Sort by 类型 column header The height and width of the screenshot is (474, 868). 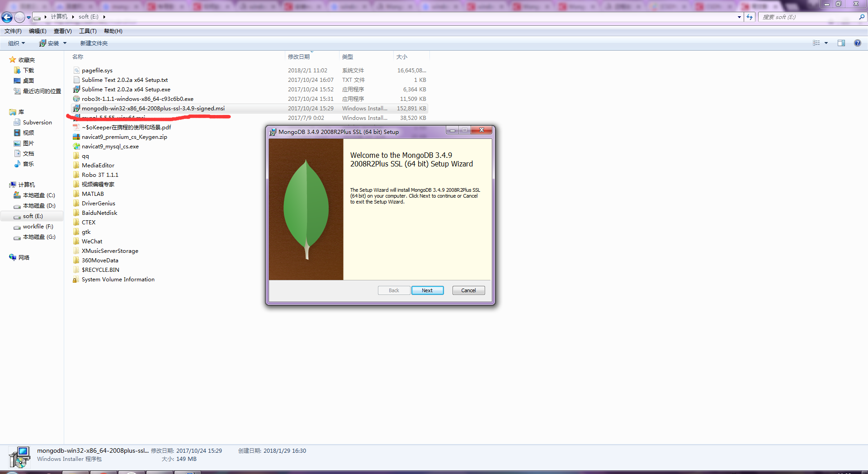[347, 57]
